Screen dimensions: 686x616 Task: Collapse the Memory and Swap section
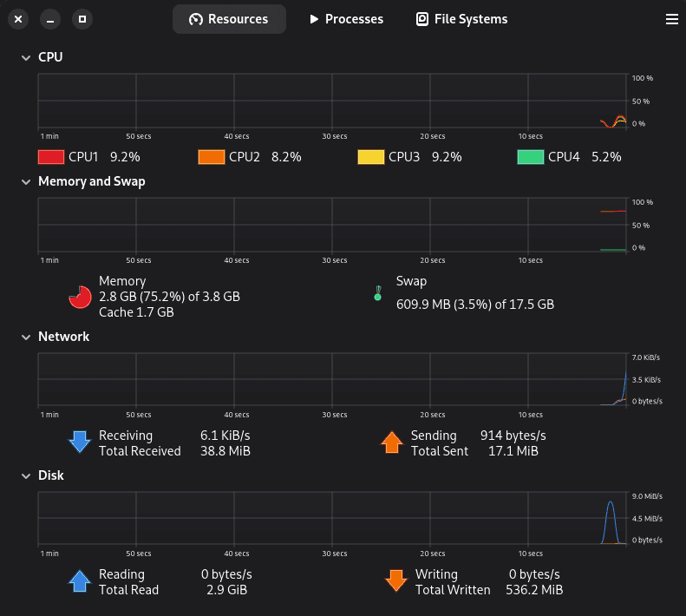click(x=25, y=182)
